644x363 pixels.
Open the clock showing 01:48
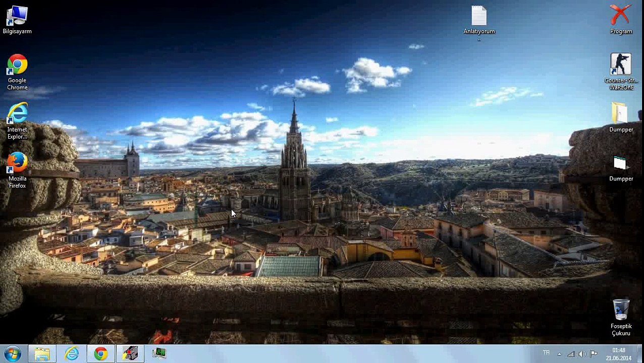pos(619,354)
